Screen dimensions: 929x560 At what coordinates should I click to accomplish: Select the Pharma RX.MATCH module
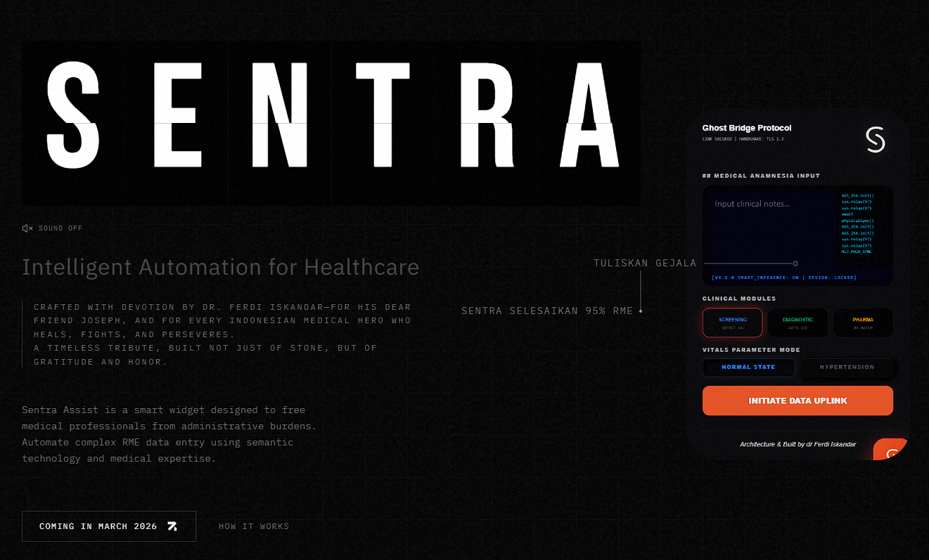tap(863, 323)
